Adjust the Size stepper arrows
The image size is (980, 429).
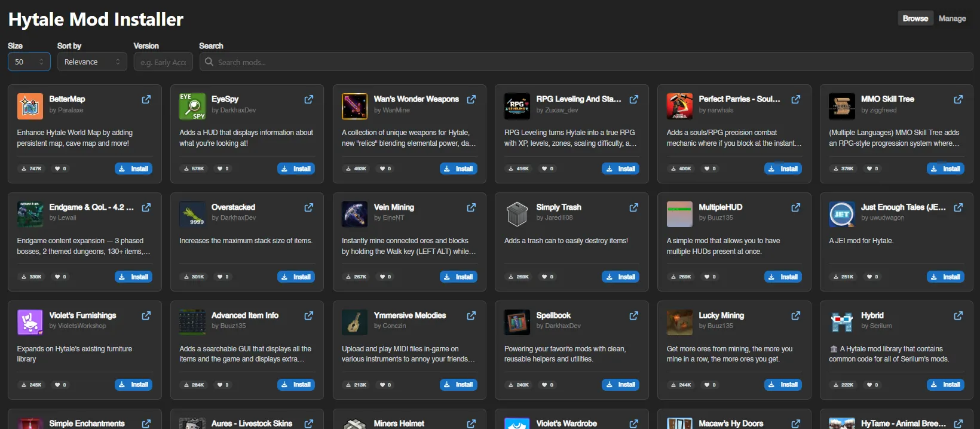pos(41,62)
